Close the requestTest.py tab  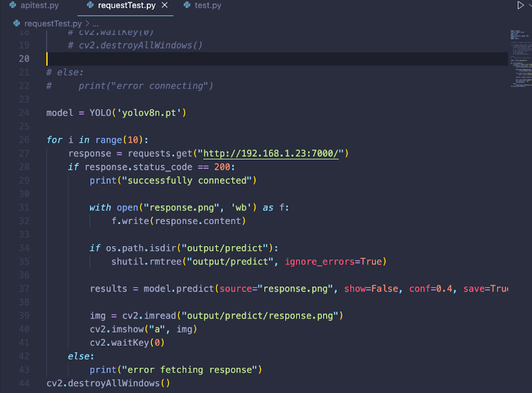(165, 5)
